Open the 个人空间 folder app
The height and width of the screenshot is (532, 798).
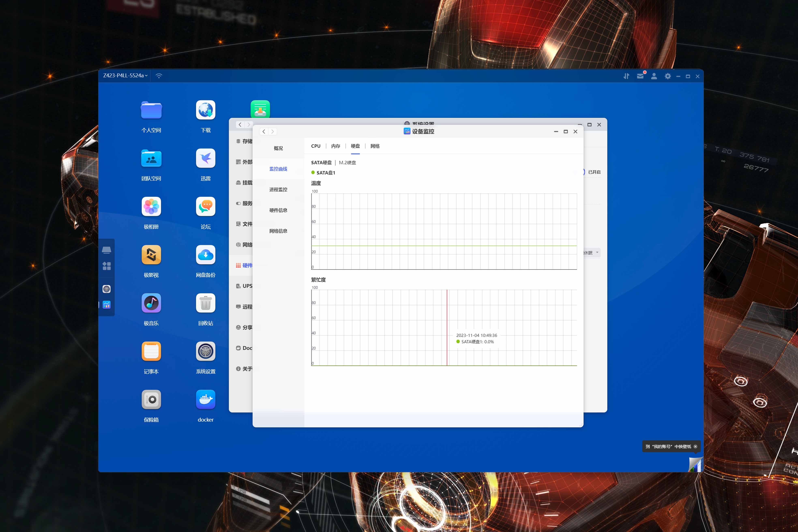tap(151, 110)
